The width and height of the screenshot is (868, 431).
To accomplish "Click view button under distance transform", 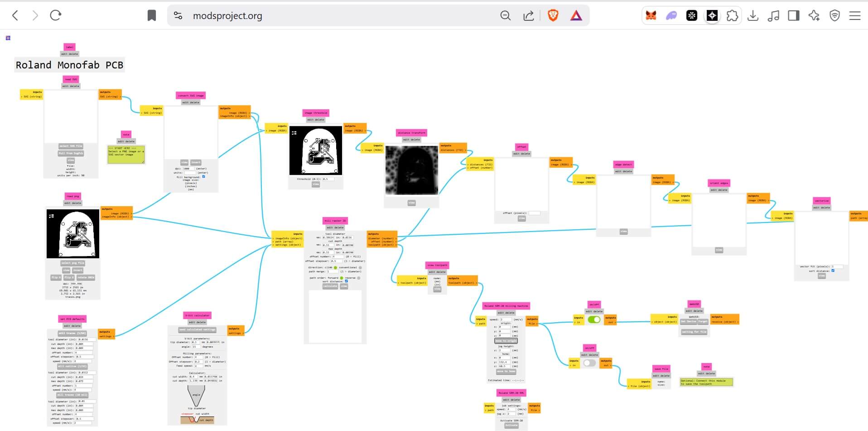I will click(411, 203).
